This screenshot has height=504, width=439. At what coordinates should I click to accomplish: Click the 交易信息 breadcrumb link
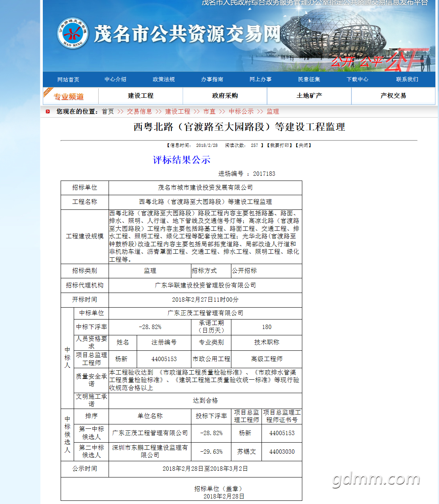click(x=139, y=112)
